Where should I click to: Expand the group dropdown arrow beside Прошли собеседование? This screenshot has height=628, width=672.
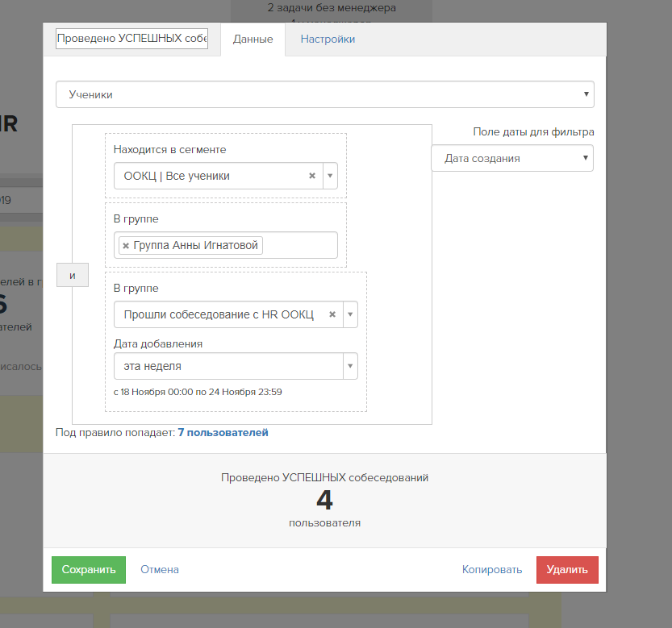350,314
